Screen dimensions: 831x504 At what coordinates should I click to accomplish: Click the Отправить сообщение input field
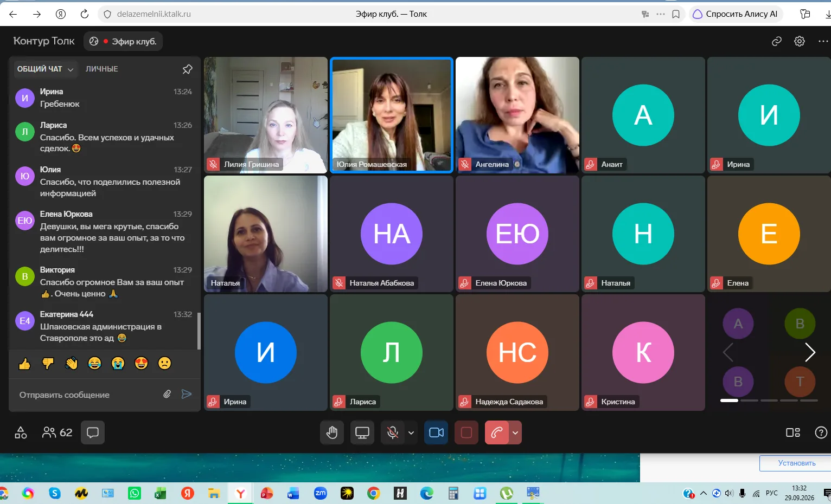pyautogui.click(x=87, y=395)
